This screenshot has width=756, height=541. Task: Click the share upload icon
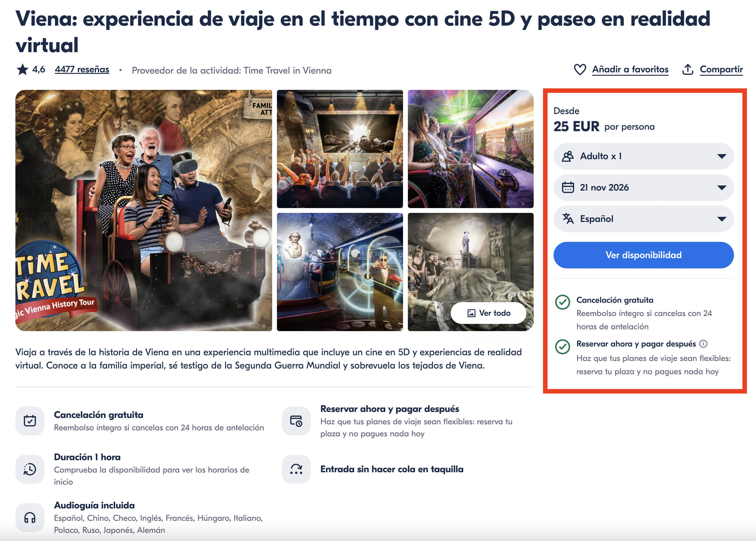(688, 69)
